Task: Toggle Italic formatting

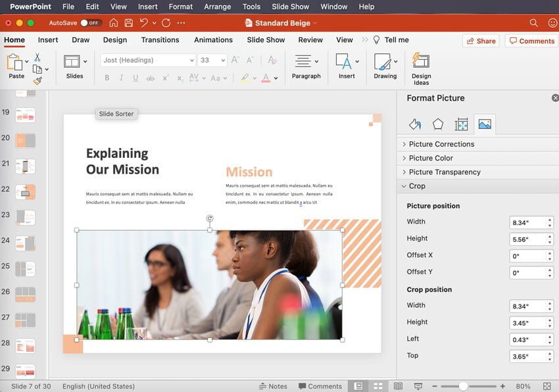Action: 122,78
